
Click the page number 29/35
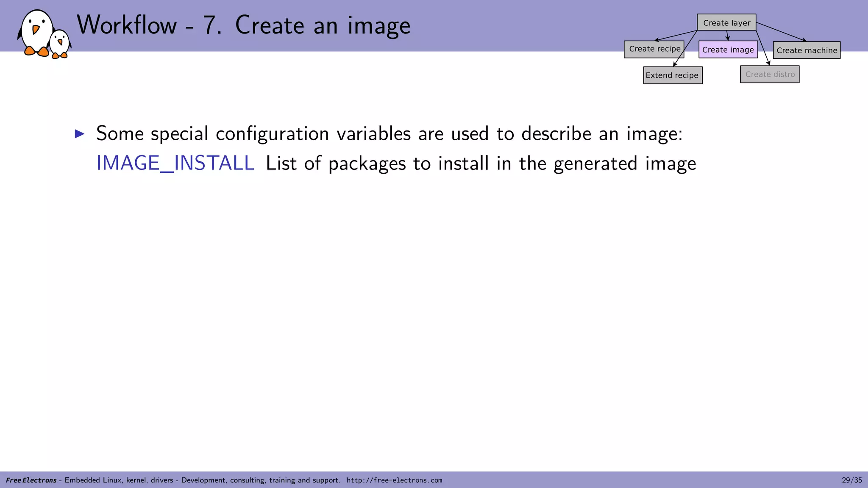[852, 480]
